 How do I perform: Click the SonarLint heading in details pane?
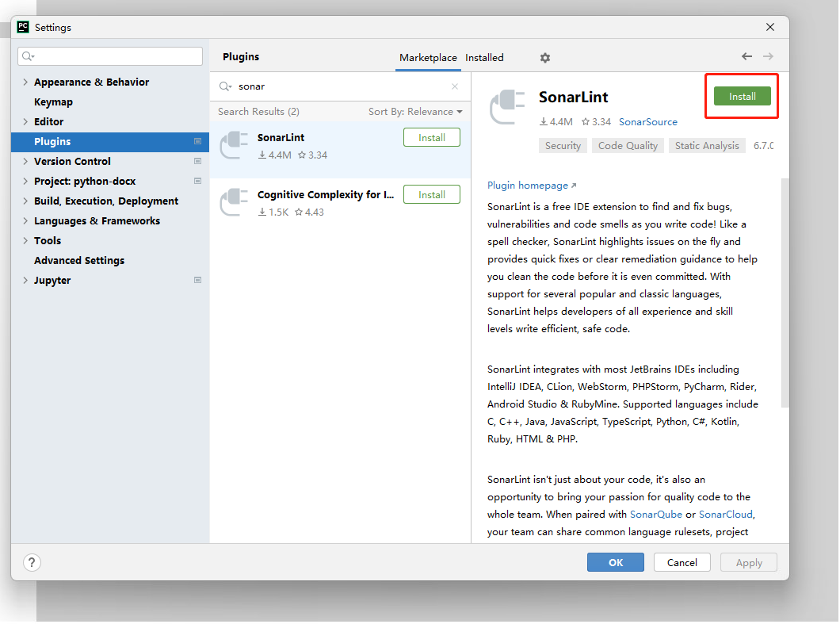pyautogui.click(x=573, y=97)
